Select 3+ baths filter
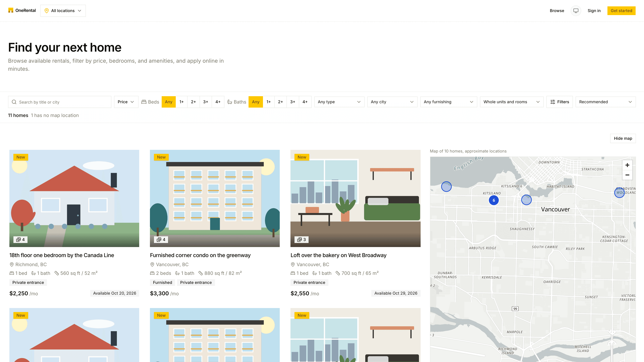 pyautogui.click(x=293, y=102)
